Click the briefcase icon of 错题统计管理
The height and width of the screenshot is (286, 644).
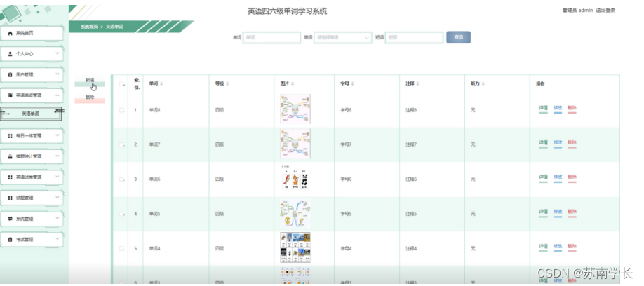[x=11, y=156]
